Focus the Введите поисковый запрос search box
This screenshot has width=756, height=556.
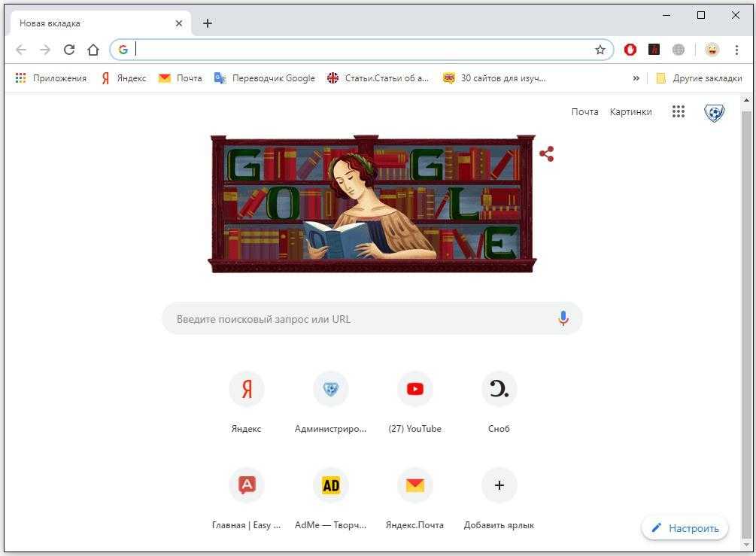click(x=372, y=319)
